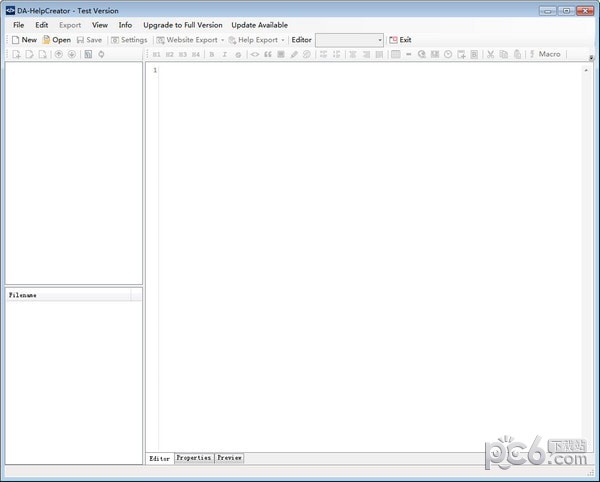Image resolution: width=600 pixels, height=482 pixels.
Task: Switch to the Properties tab
Action: coord(194,458)
